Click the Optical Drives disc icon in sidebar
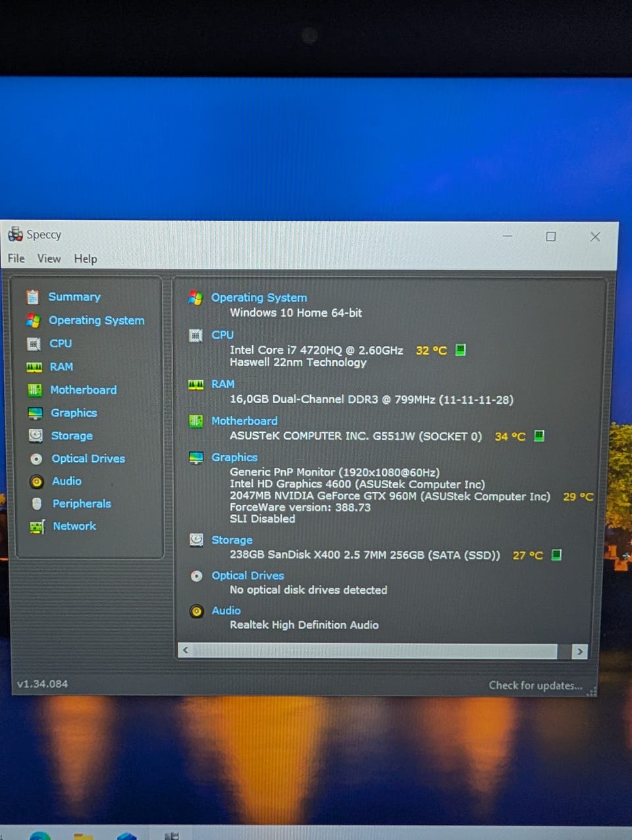 (36, 459)
